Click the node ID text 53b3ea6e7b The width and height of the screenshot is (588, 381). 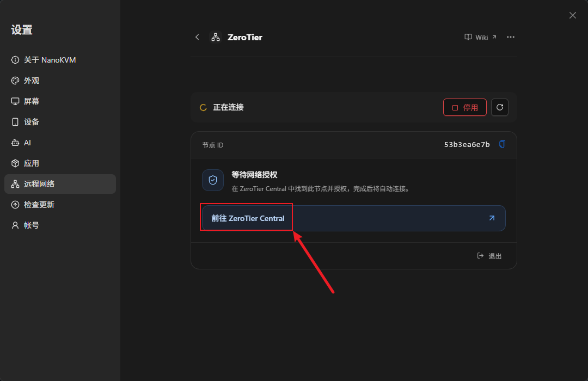pyautogui.click(x=467, y=144)
